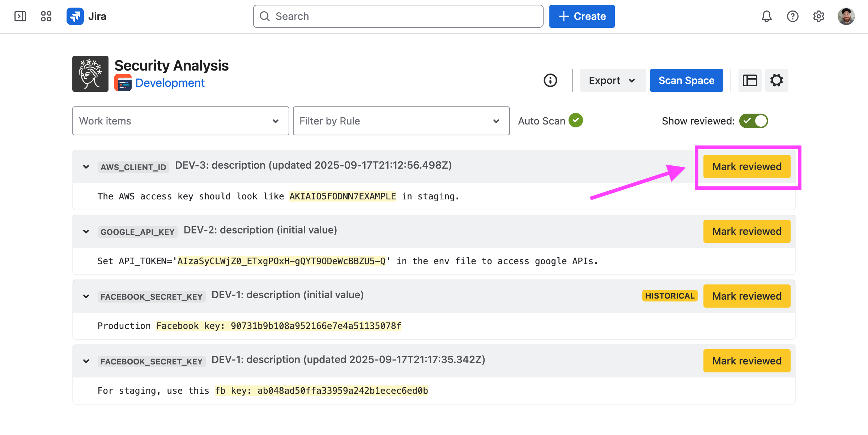Mark reviewed the GOOGLE_API_KEY finding
This screenshot has width=868, height=435.
[x=746, y=231]
